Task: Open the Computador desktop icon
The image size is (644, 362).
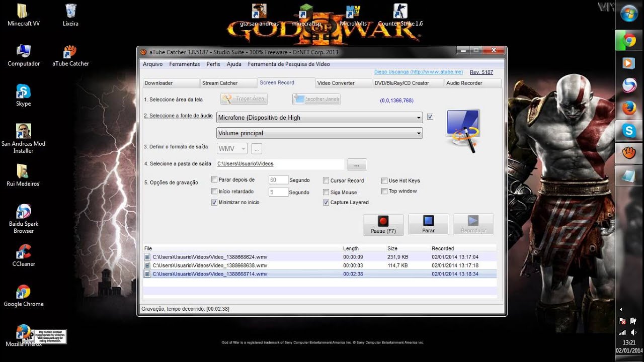Action: coord(23,55)
